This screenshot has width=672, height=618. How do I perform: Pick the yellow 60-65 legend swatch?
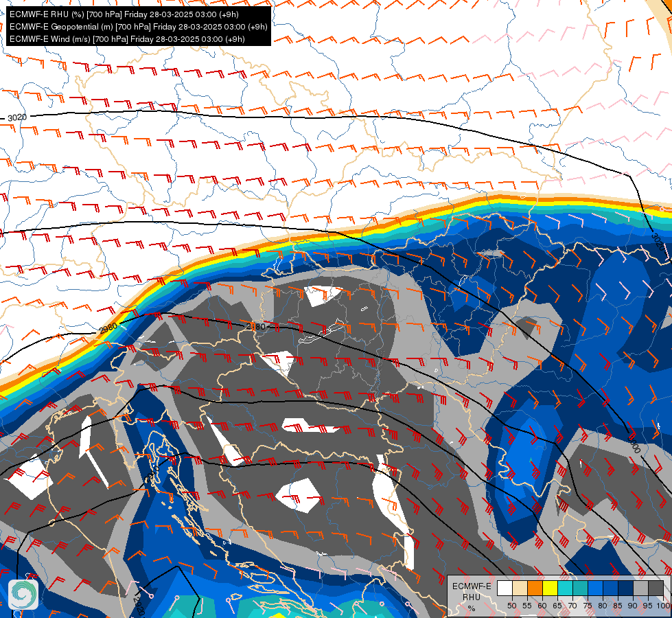pos(551,588)
